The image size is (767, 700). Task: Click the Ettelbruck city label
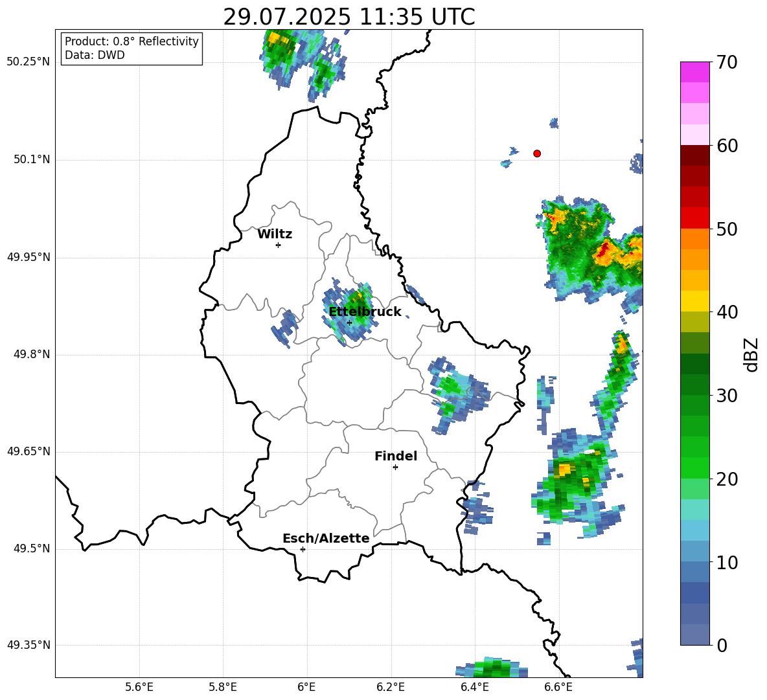(x=365, y=312)
